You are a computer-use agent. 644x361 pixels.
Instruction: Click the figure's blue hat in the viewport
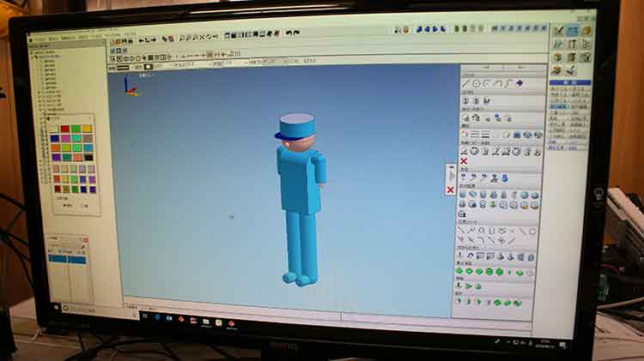(x=296, y=125)
